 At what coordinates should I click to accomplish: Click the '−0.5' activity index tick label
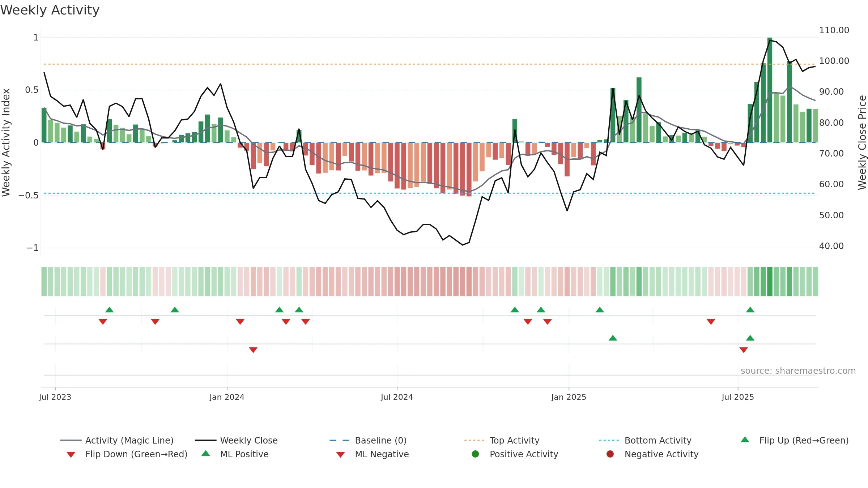click(x=28, y=195)
